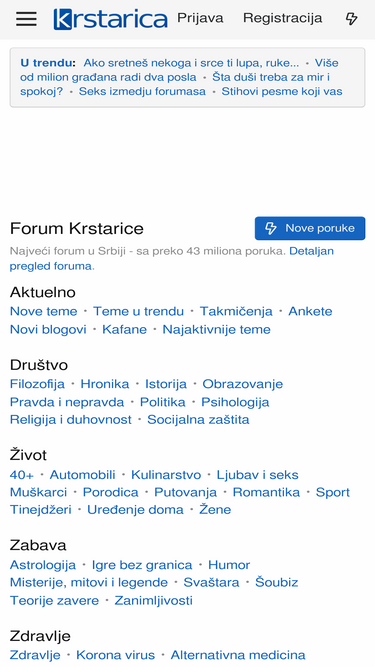Open the Kulinarstvo forum

pyautogui.click(x=166, y=475)
